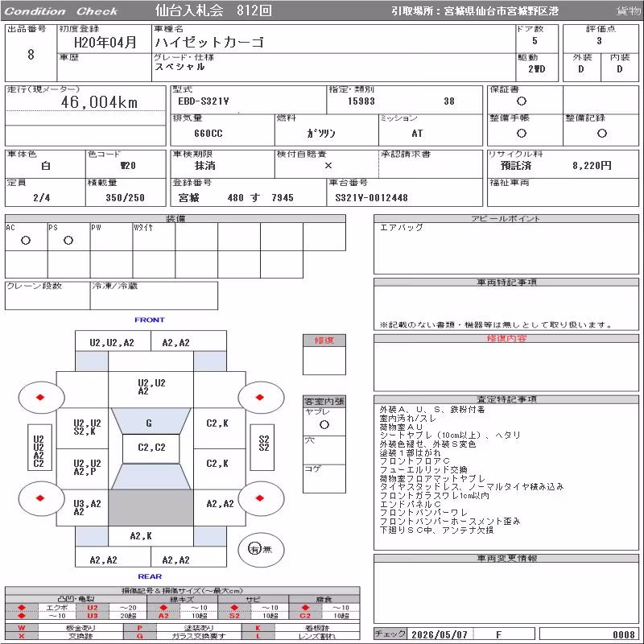Select the recycle status 預託済

[516, 166]
